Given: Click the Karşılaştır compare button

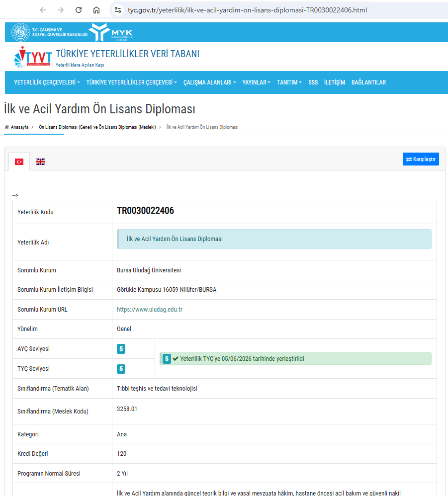Looking at the screenshot, I should [x=421, y=159].
